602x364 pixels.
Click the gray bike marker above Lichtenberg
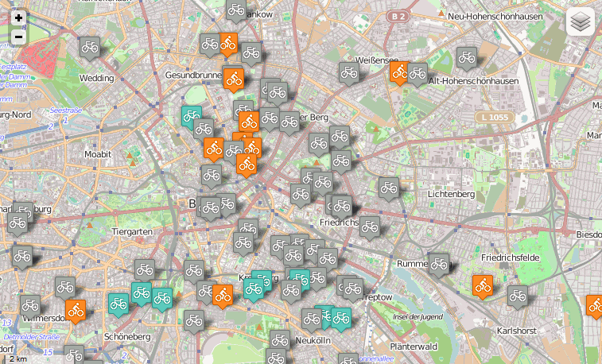[388, 188]
